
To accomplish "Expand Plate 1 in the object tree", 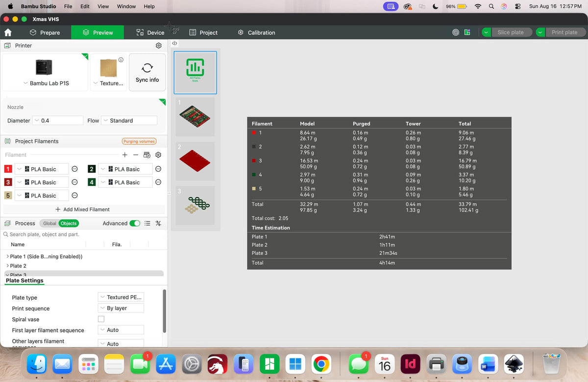I will pyautogui.click(x=8, y=256).
